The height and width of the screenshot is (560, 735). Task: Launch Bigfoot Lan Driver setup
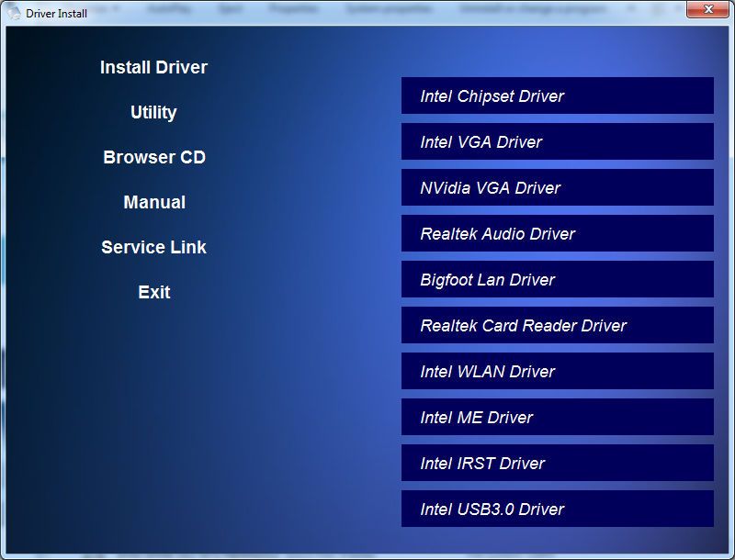coord(557,279)
